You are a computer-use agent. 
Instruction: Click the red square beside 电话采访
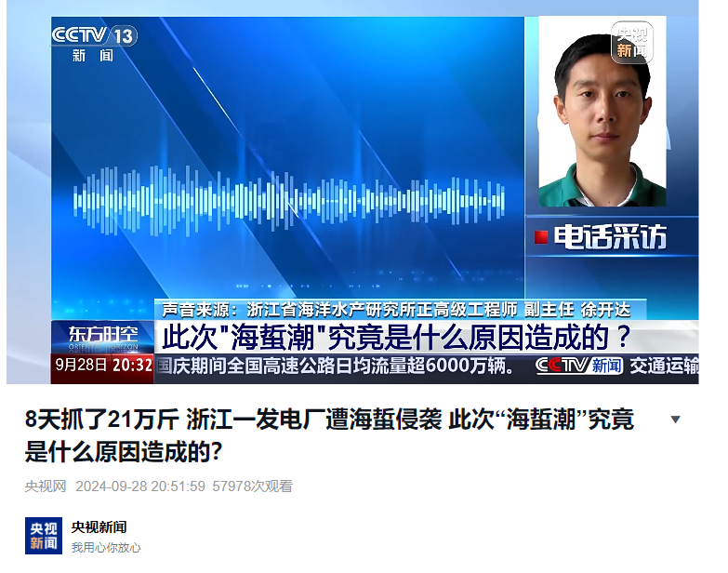[x=540, y=237]
